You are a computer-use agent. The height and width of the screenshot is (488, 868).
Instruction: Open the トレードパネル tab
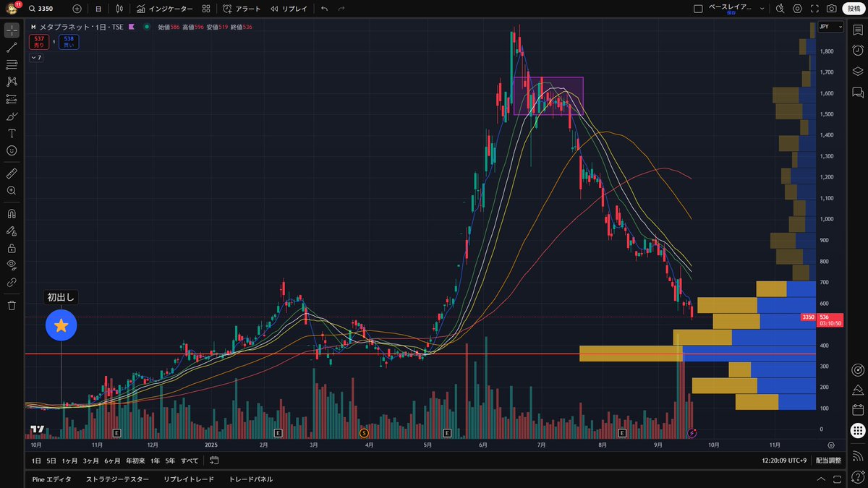(x=251, y=479)
